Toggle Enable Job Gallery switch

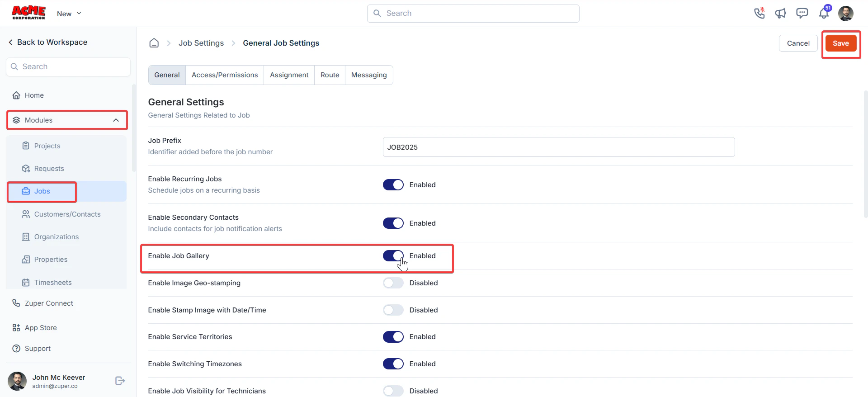click(x=393, y=255)
